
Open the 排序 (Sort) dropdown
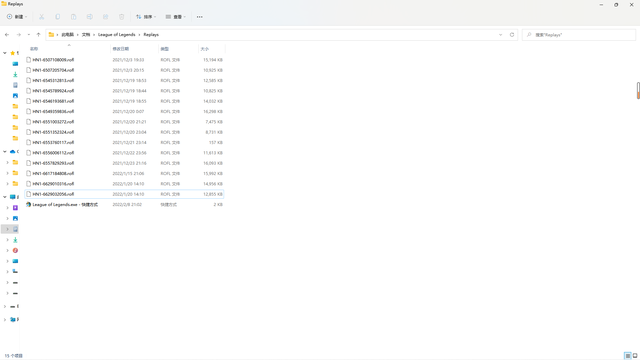[146, 17]
